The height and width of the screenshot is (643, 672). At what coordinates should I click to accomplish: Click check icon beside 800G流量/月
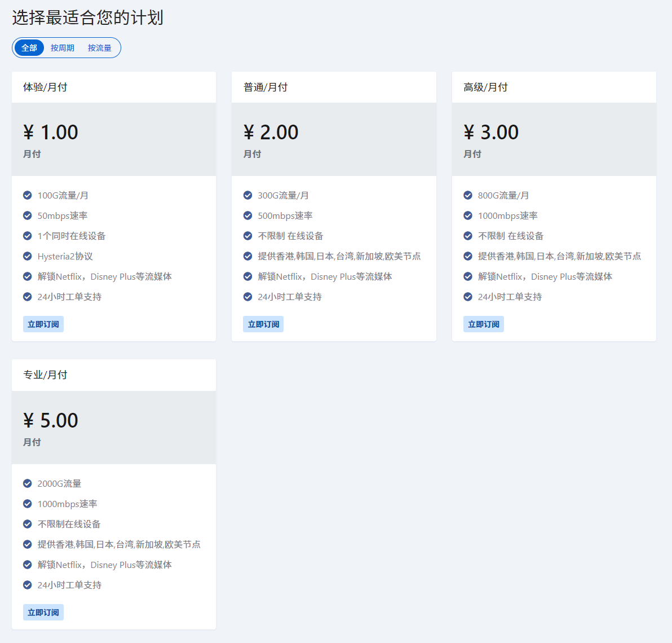(468, 196)
